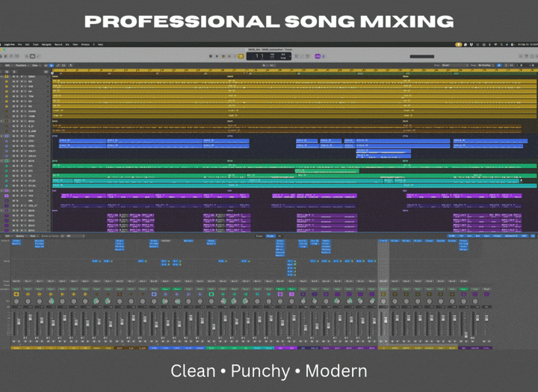
Task: Open the Functions menu in the Tracks area
Action: tap(21, 65)
